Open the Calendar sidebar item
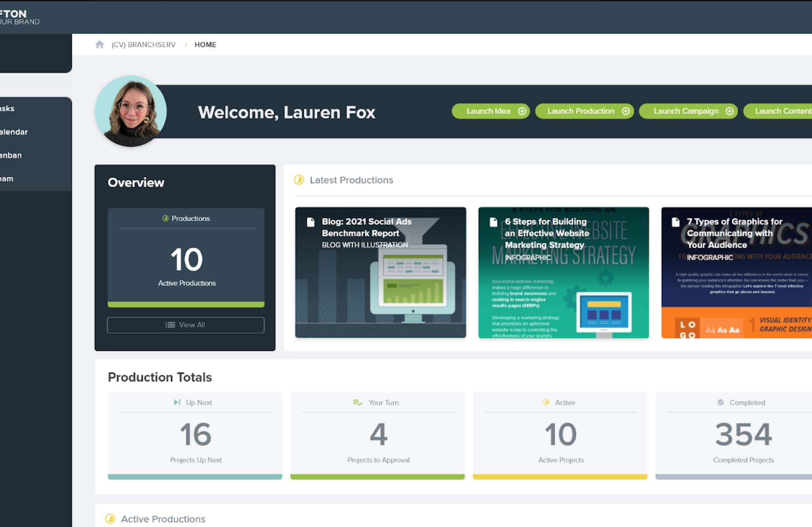 pyautogui.click(x=14, y=132)
